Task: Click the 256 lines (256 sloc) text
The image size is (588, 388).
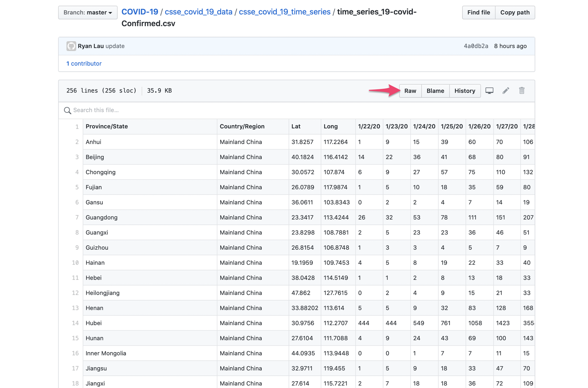Action: pyautogui.click(x=101, y=91)
